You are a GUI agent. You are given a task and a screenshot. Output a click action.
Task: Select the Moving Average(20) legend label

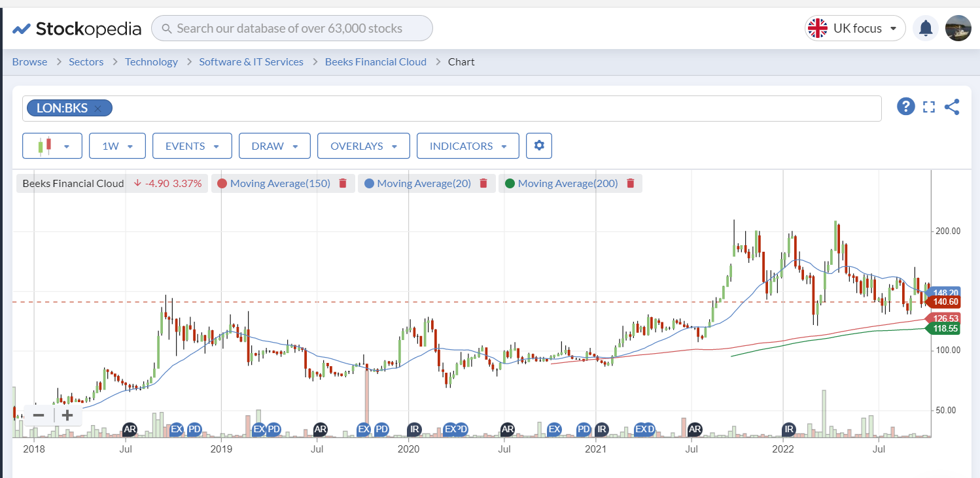click(x=425, y=184)
